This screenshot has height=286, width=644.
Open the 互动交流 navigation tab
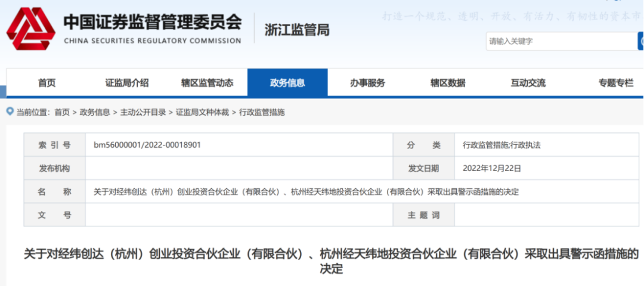pyautogui.click(x=528, y=83)
